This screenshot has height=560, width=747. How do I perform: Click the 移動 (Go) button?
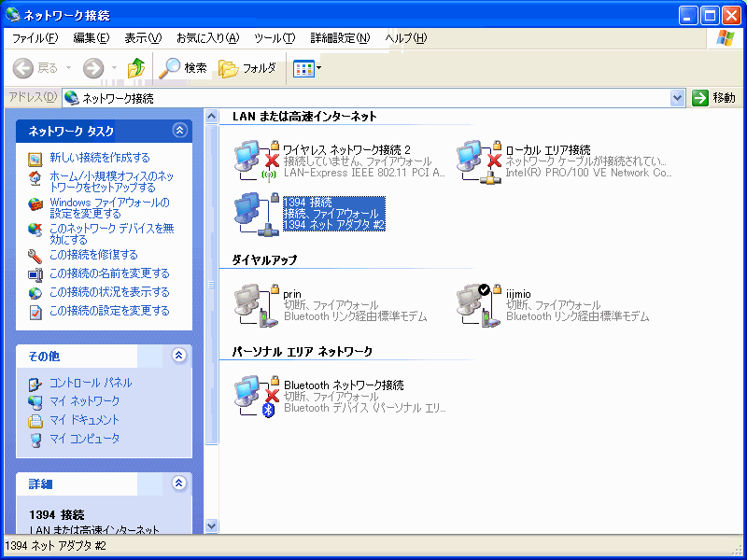(x=714, y=98)
